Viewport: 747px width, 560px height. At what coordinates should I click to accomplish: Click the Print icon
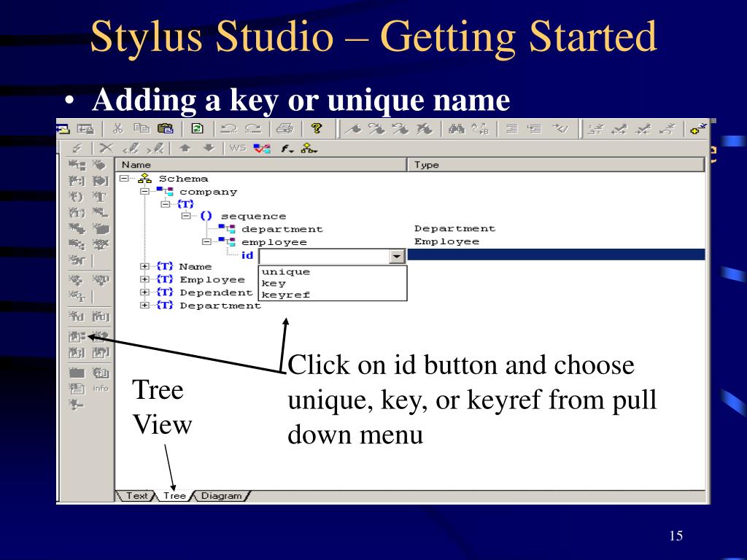click(x=285, y=128)
